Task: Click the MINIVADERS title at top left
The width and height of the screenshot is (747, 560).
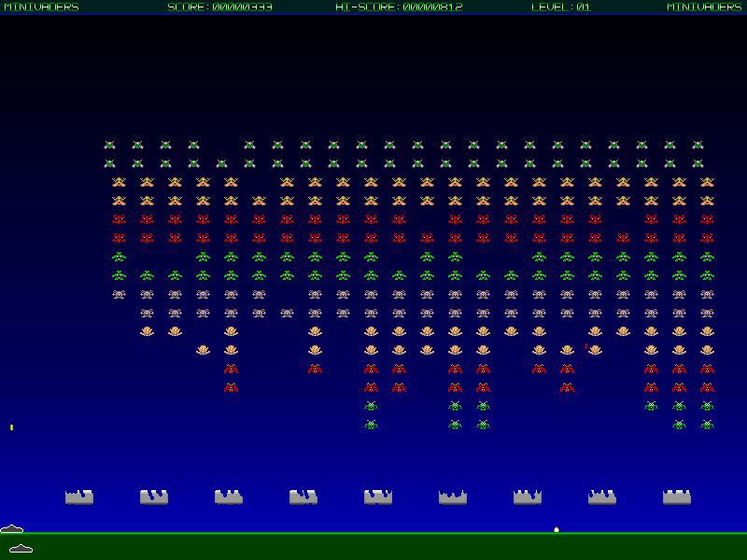Action: click(41, 7)
